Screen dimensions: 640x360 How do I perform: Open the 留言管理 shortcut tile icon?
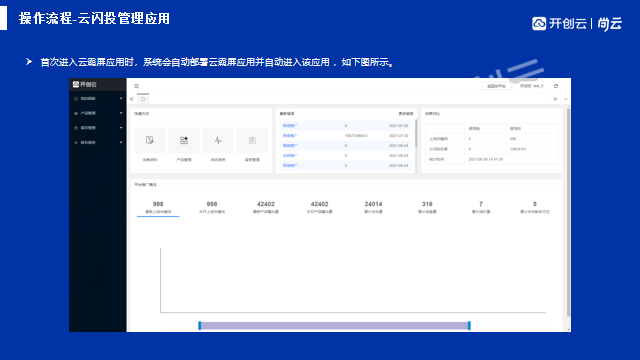pos(252,140)
